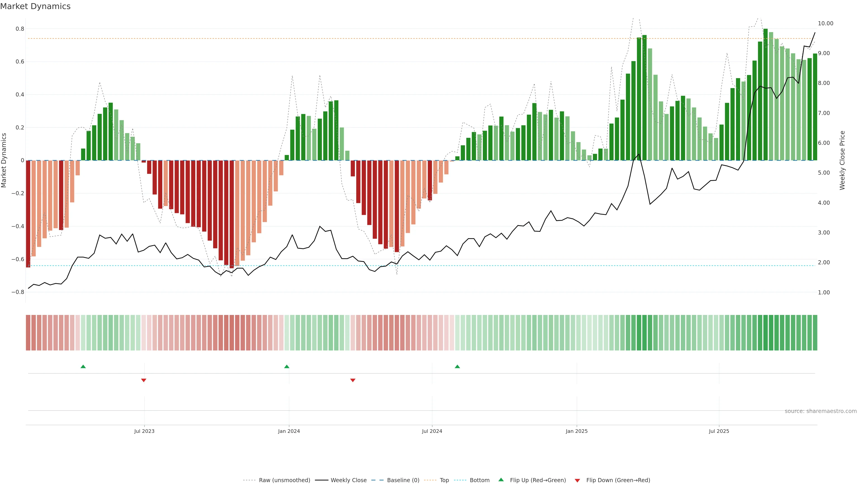Toggle Weekly Close legend entry

pyautogui.click(x=348, y=480)
